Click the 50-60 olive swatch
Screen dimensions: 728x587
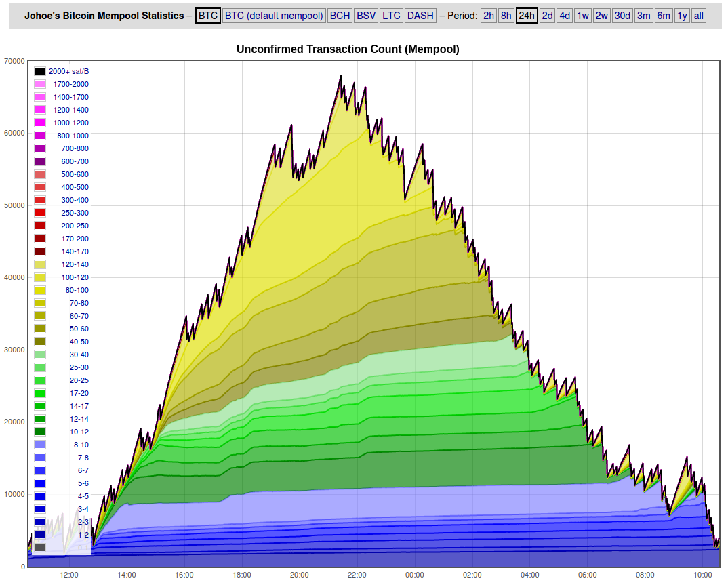click(40, 329)
